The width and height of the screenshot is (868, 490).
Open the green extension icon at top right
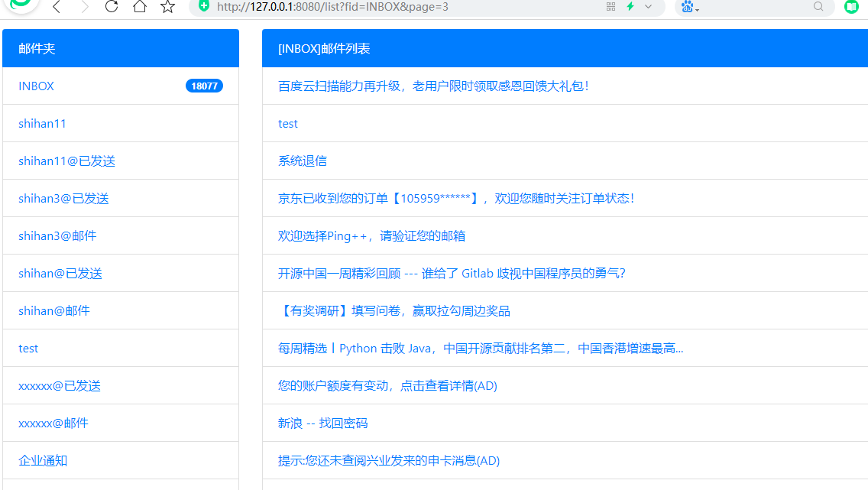851,7
